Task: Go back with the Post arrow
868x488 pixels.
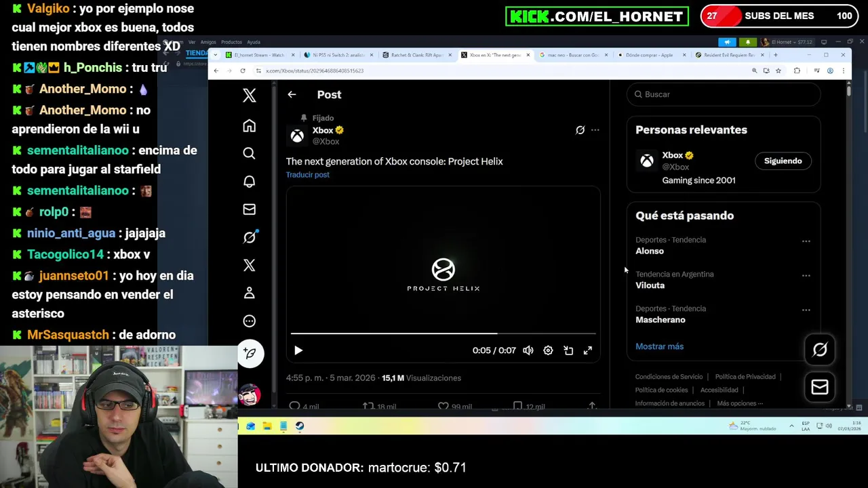Action: coord(292,95)
